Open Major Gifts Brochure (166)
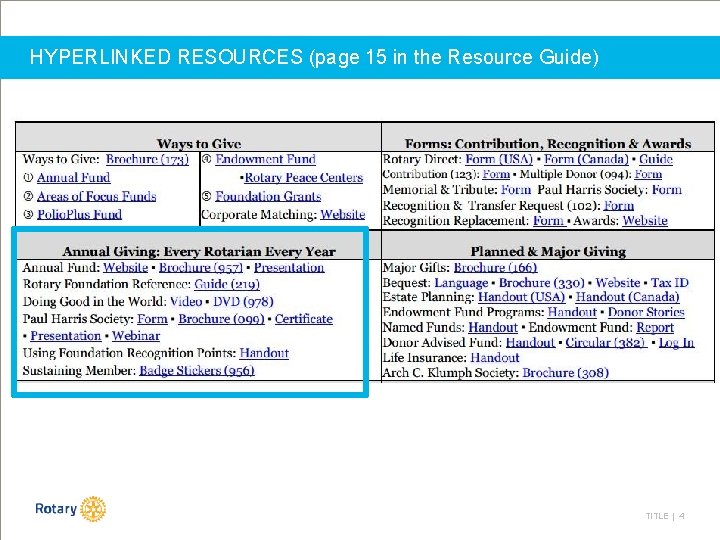The image size is (720, 540). [x=495, y=268]
